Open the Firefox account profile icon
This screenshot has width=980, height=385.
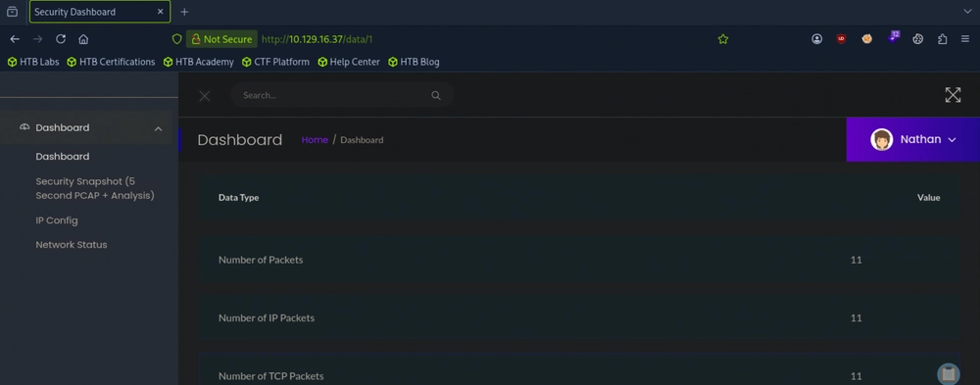point(817,39)
